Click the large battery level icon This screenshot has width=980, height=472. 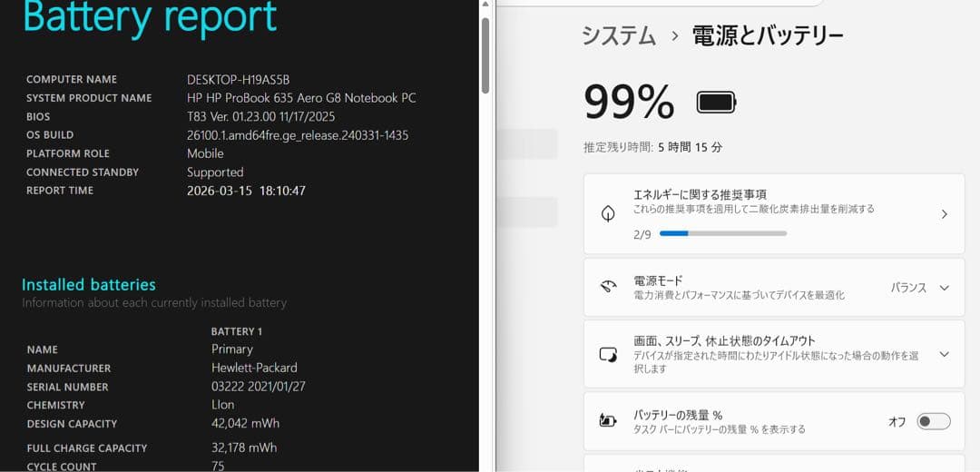click(x=716, y=103)
